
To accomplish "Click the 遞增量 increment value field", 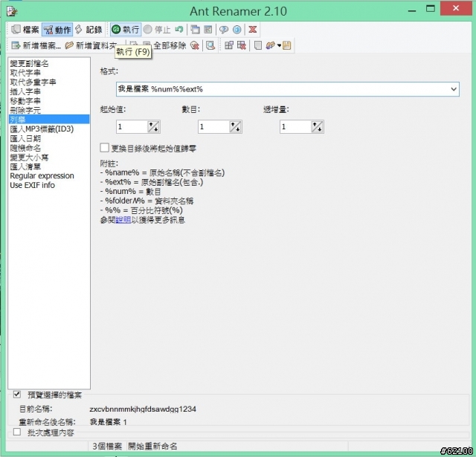I will point(296,127).
